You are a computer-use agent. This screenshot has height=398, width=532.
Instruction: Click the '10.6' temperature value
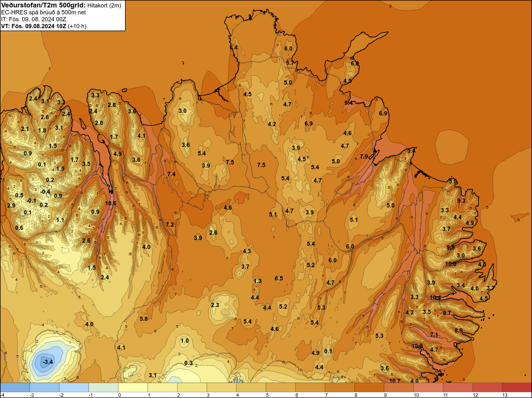click(111, 203)
